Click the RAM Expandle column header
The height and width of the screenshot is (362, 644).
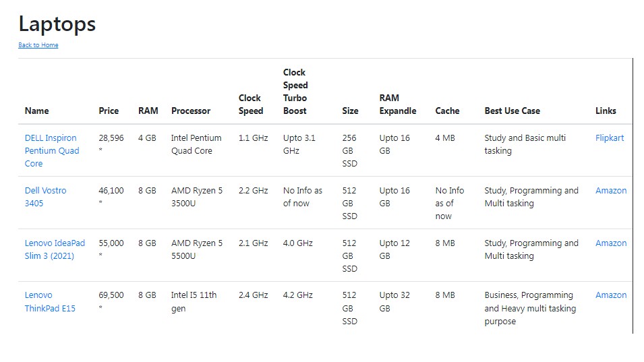click(398, 104)
